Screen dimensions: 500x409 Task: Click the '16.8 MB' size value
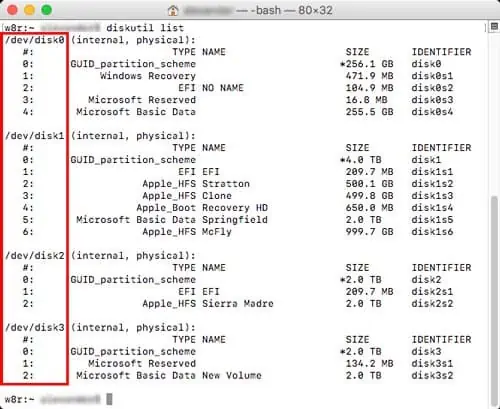point(366,100)
